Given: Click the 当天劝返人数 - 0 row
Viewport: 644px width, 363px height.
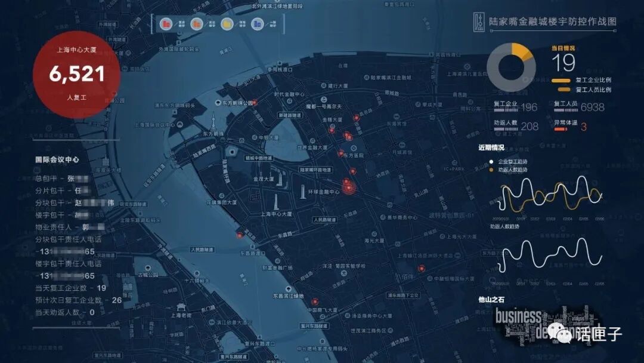Looking at the screenshot, I should click(65, 312).
